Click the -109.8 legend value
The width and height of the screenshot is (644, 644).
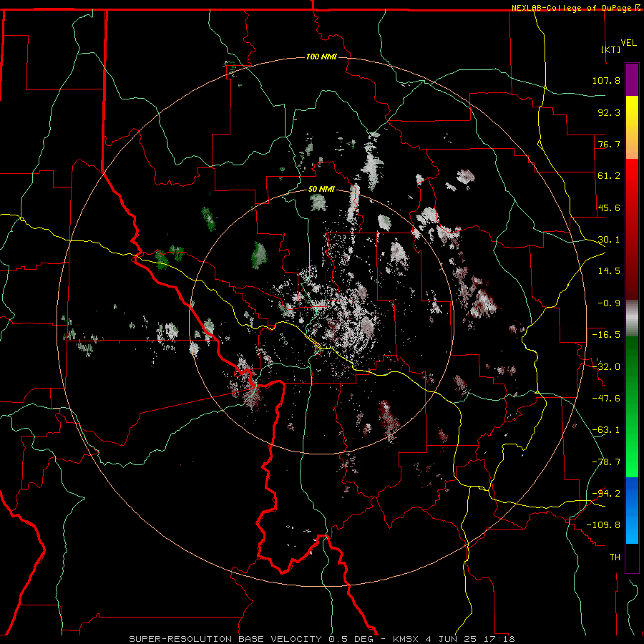tap(604, 525)
